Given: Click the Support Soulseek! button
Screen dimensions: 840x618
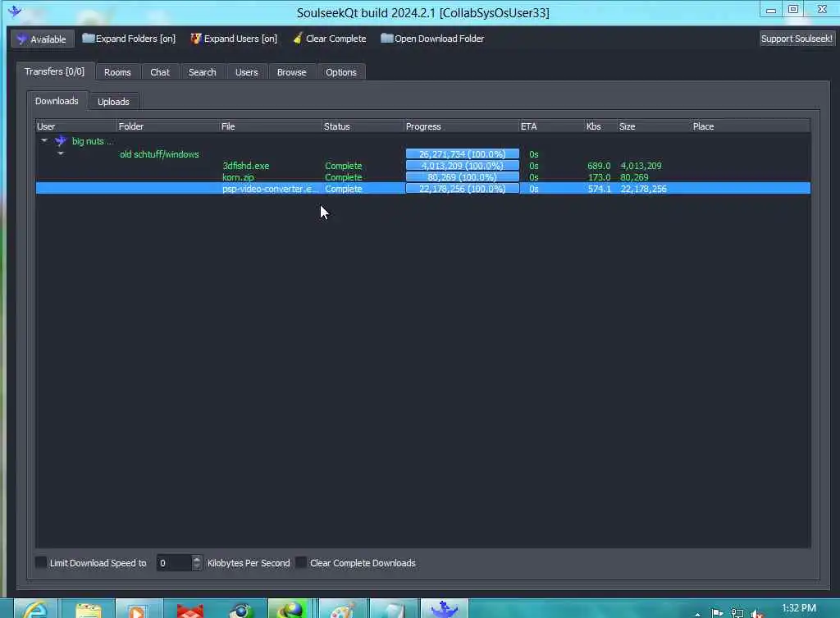Looking at the screenshot, I should (797, 39).
